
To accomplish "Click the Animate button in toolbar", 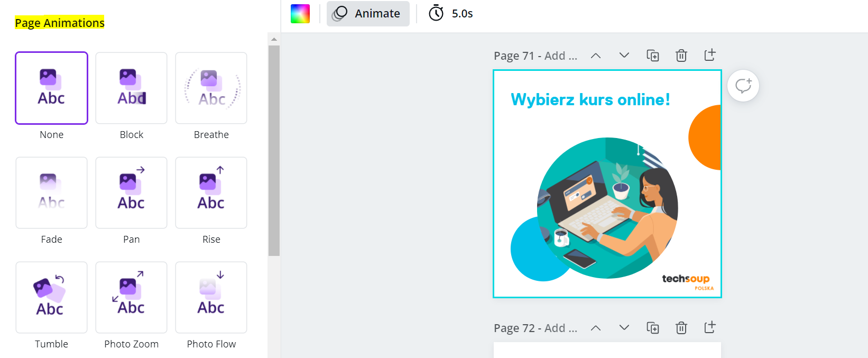I will point(368,14).
